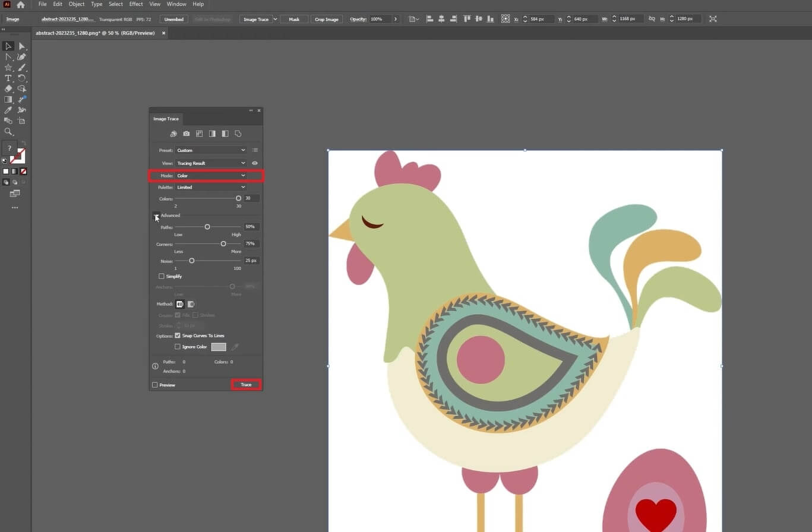Uncheck Snap Curves To Lines
This screenshot has height=532, width=812.
[178, 335]
